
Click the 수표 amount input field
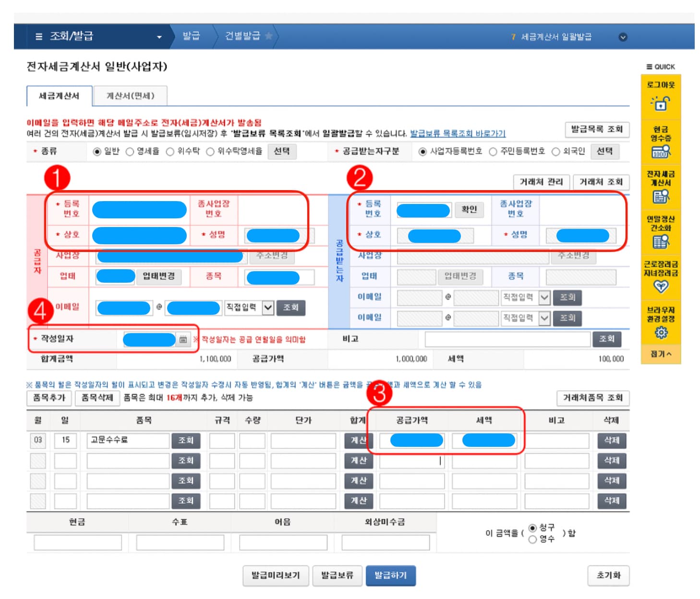(180, 543)
